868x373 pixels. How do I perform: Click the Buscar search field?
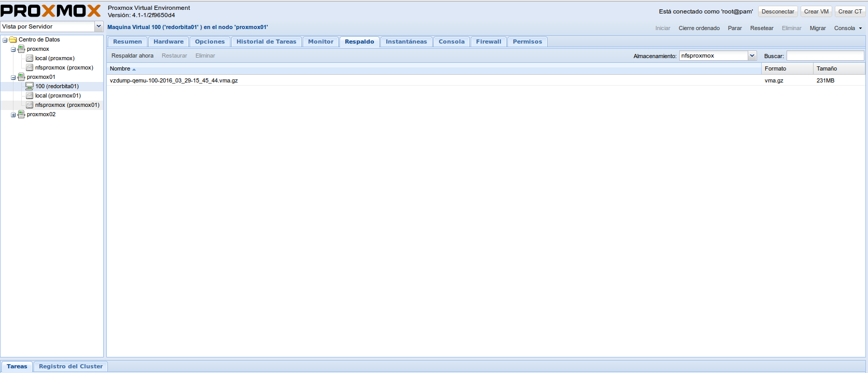[x=825, y=56]
